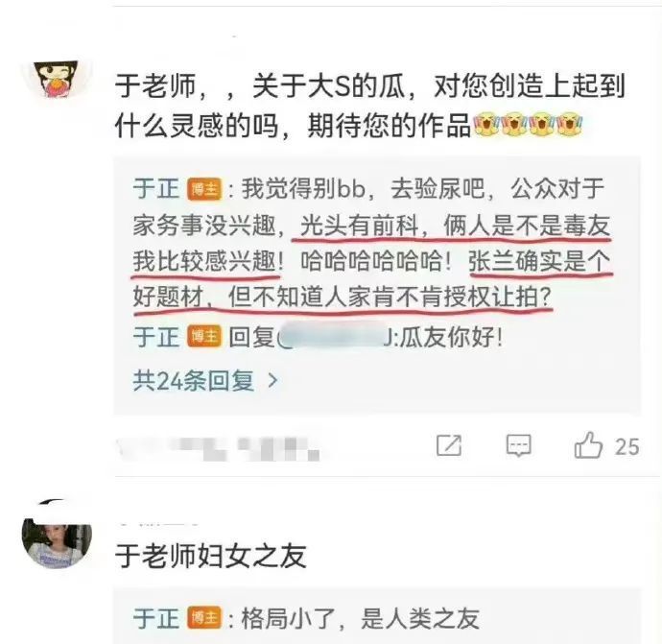
Task: Tap the crying-laughing emoji row in comment
Action: [x=528, y=125]
